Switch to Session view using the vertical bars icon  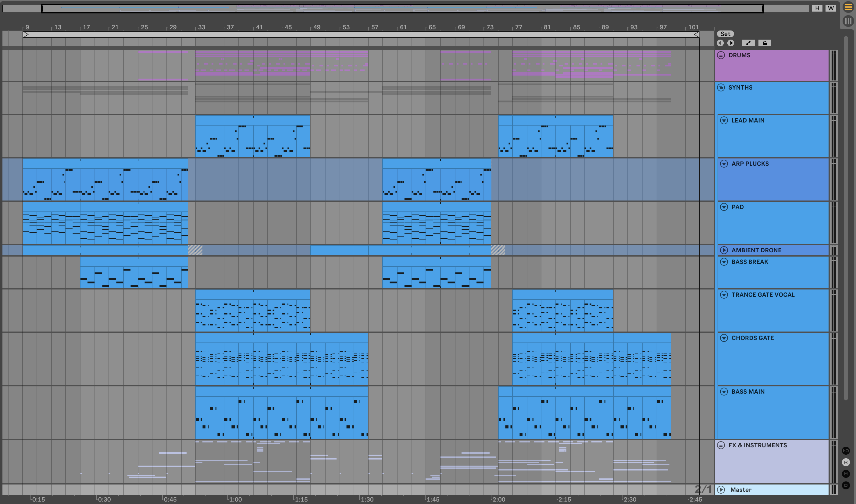pyautogui.click(x=848, y=21)
